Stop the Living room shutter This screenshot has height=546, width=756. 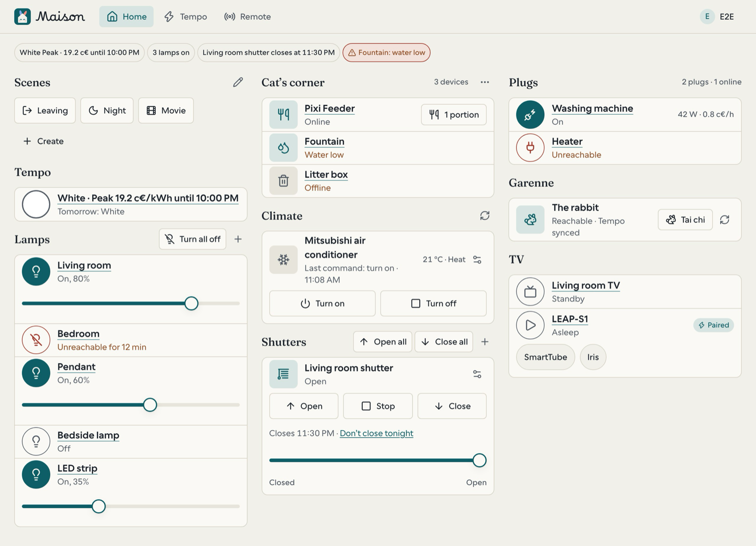coord(378,406)
